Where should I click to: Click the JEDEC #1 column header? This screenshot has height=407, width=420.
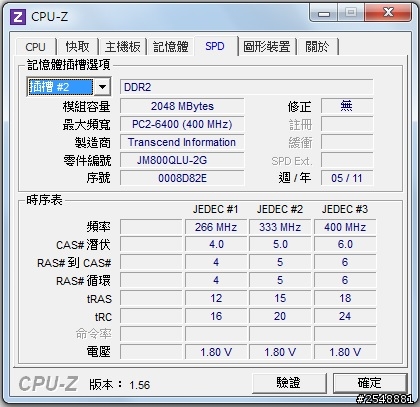coord(216,209)
